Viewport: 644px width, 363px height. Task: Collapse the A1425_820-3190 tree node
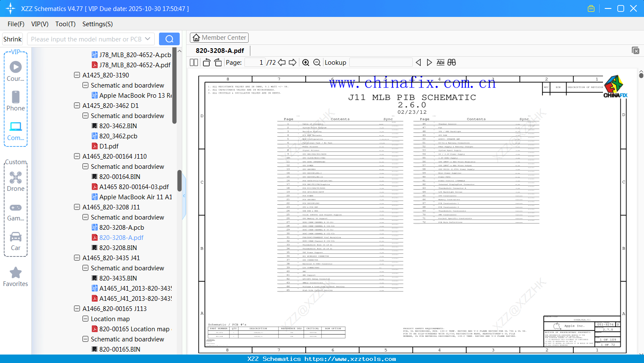(x=77, y=75)
